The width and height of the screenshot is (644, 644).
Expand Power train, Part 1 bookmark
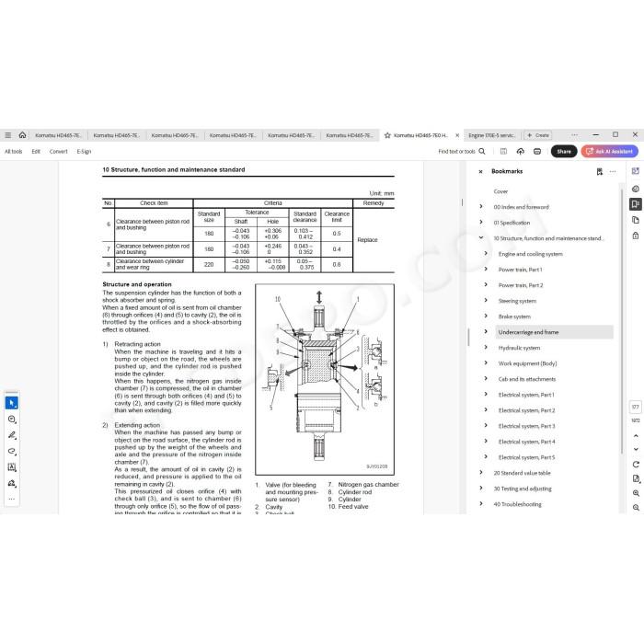point(486,269)
